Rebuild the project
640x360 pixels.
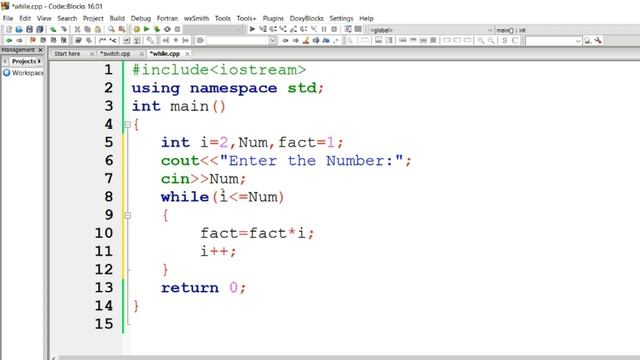pos(167,29)
